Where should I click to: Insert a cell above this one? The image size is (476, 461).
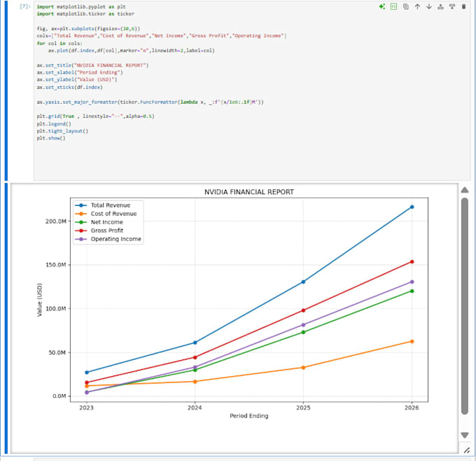pos(440,6)
